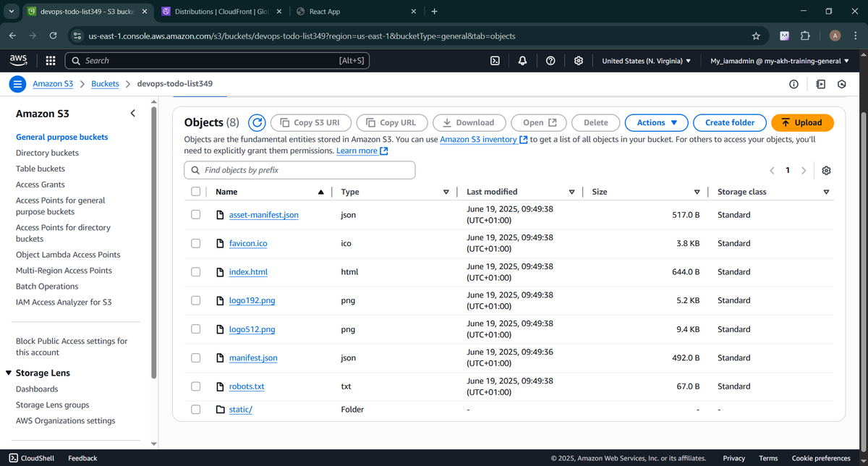The height and width of the screenshot is (466, 868).
Task: Switch to the Distributions CloudFront browser tab
Action: pyautogui.click(x=220, y=12)
